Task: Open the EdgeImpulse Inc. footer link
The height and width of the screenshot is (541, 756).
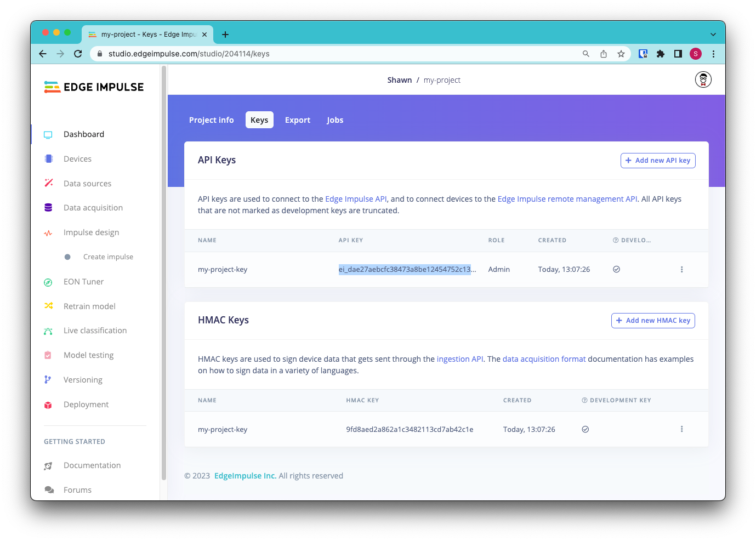Action: 245,476
